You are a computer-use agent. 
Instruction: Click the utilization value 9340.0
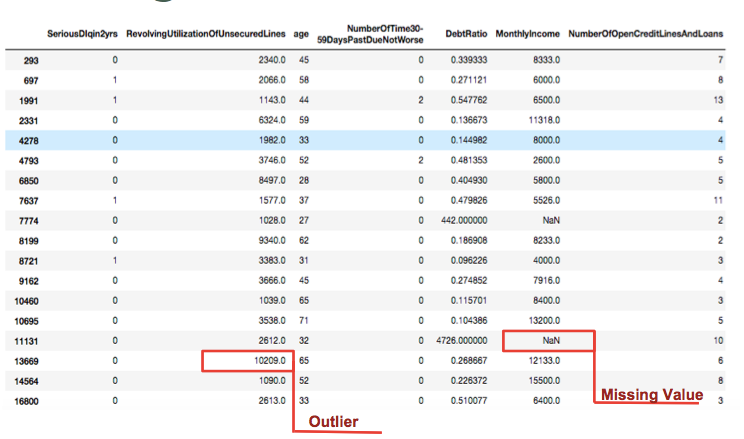tap(272, 240)
